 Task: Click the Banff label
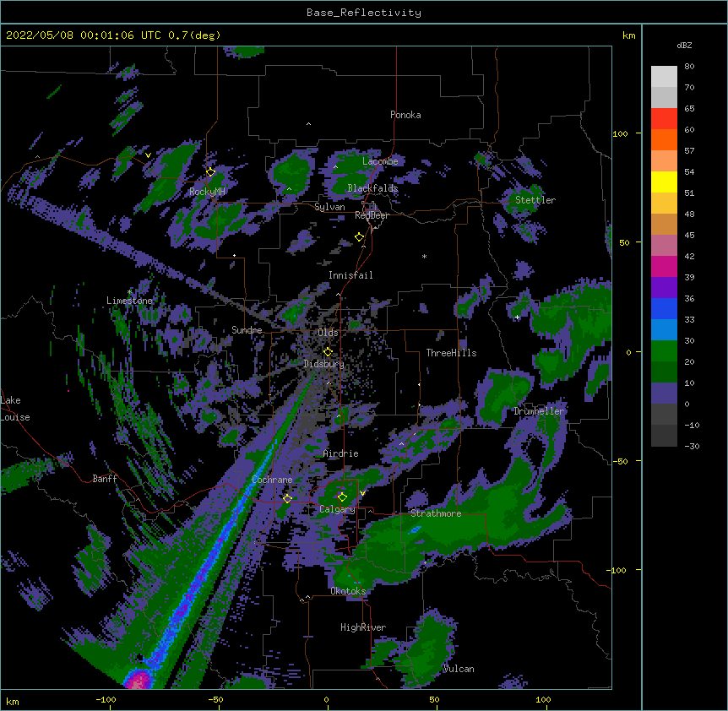coord(105,479)
